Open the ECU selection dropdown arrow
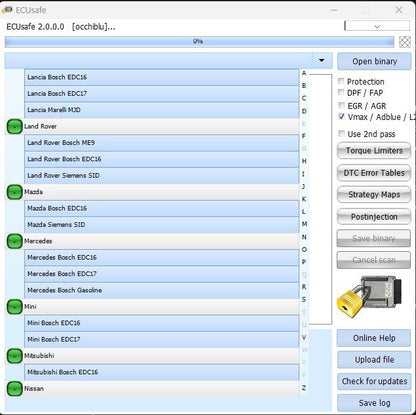Image resolution: width=416 pixels, height=415 pixels. point(322,60)
